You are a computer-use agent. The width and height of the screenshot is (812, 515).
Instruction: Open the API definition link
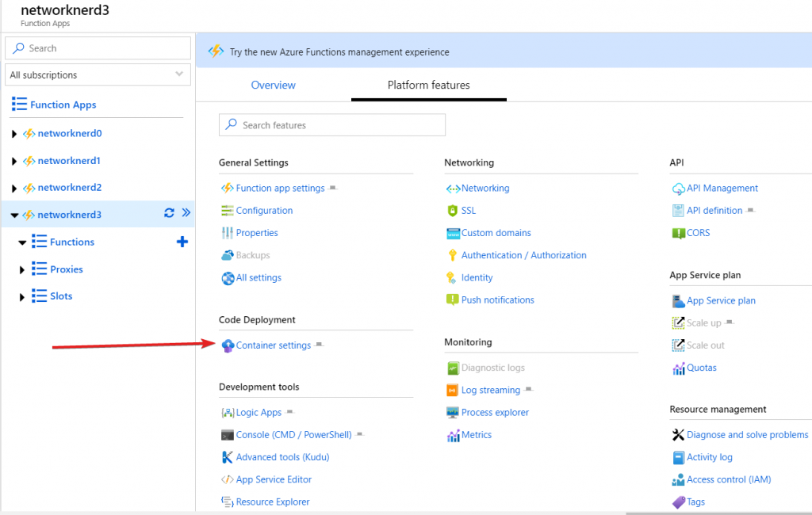714,211
